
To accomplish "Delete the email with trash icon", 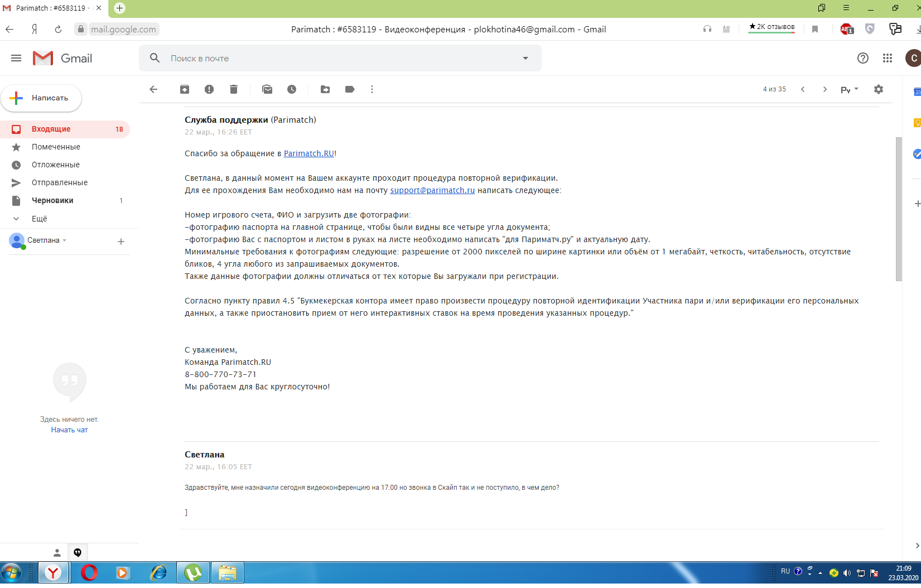I will click(234, 89).
